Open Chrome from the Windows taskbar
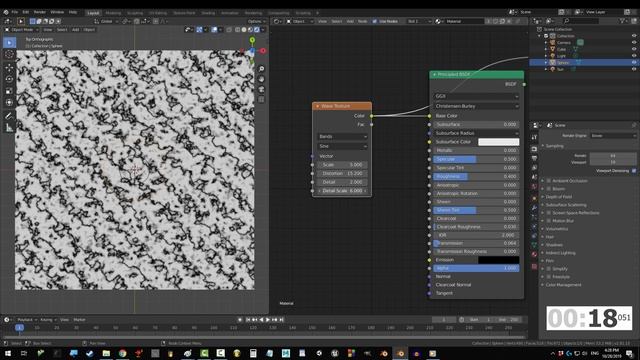The image size is (640, 360). click(122, 353)
